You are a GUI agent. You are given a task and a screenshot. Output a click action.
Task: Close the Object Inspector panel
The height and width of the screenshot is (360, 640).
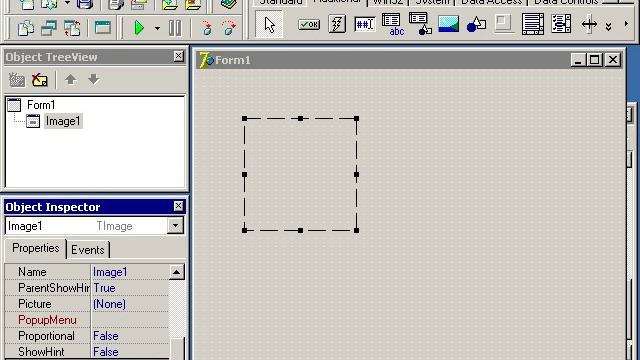(x=178, y=206)
